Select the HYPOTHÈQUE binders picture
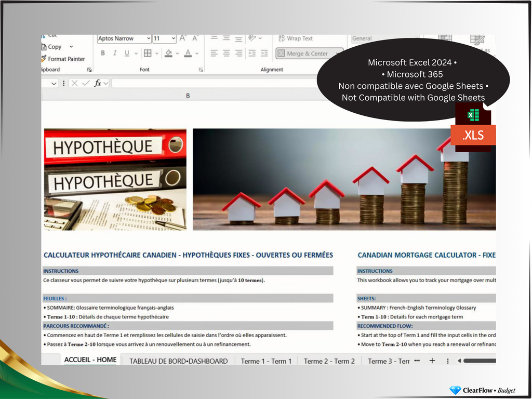Image resolution: width=532 pixels, height=399 pixels. 115,179
